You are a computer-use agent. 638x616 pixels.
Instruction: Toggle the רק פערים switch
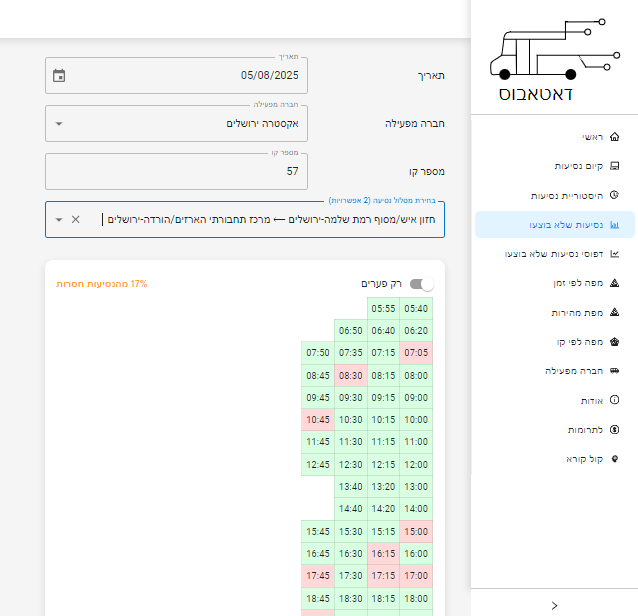[x=422, y=284]
